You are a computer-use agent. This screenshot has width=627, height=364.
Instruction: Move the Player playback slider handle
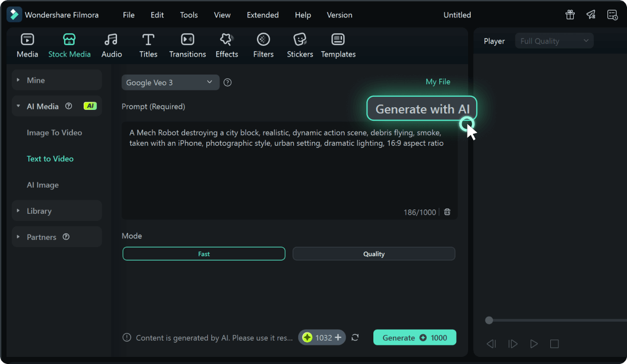[489, 320]
